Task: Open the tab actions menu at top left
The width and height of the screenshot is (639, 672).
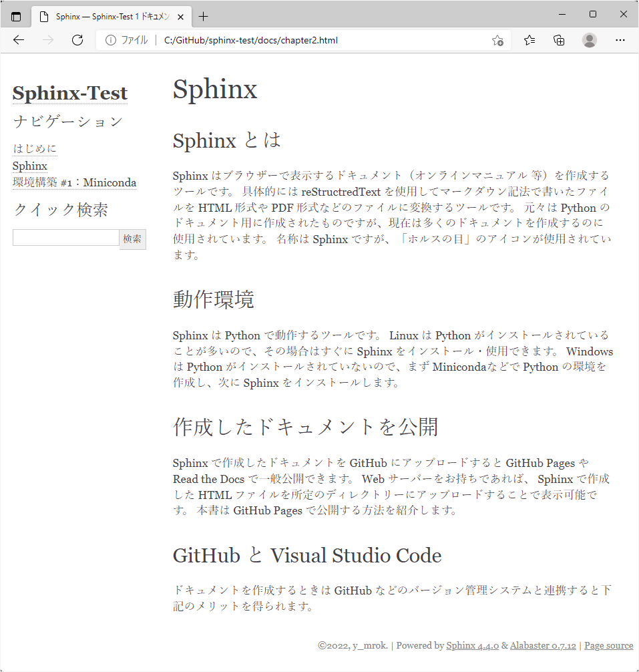Action: coord(15,15)
